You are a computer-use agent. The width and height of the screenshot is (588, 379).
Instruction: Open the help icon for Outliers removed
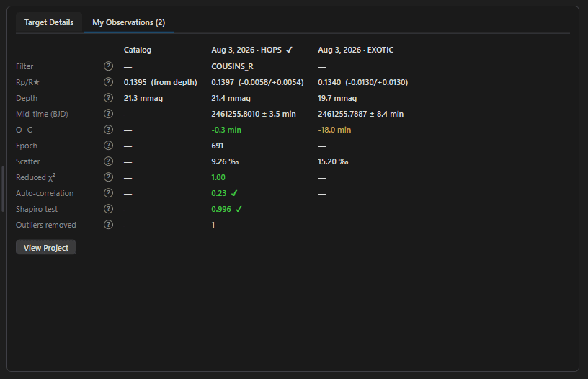click(108, 225)
